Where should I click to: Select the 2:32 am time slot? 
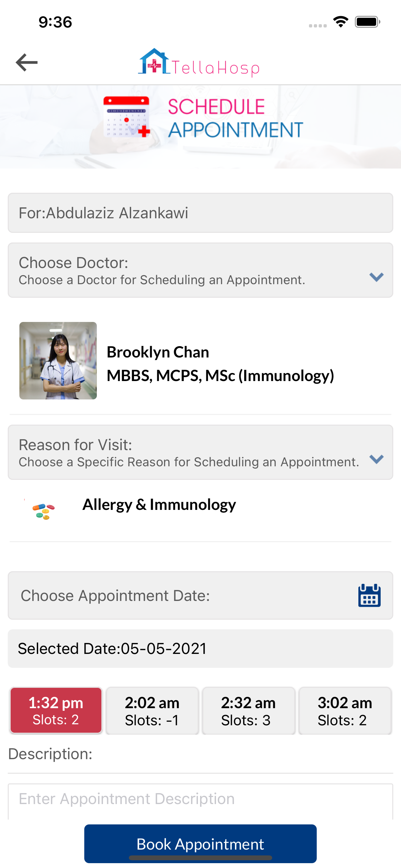248,711
